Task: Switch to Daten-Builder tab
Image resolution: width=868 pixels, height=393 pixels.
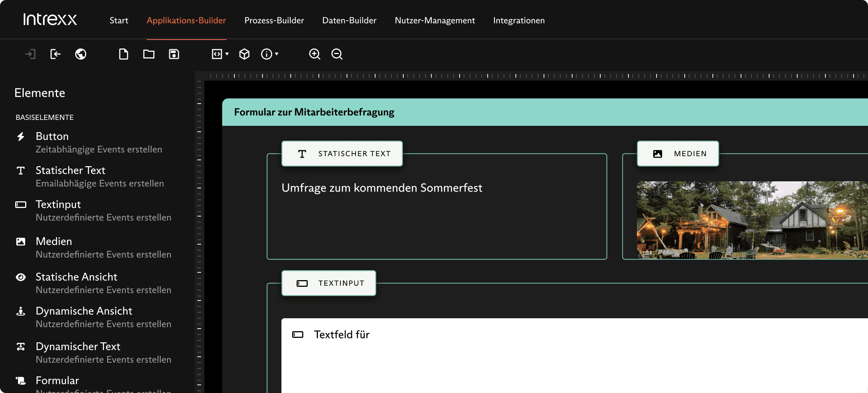Action: (x=349, y=20)
